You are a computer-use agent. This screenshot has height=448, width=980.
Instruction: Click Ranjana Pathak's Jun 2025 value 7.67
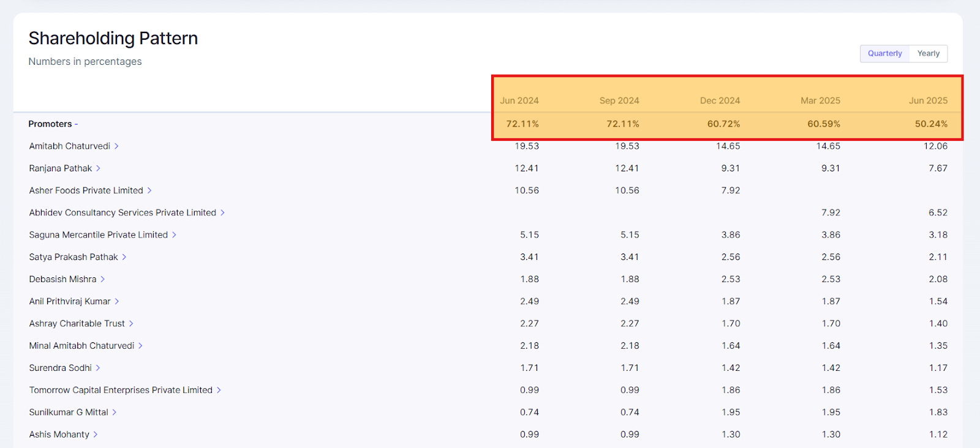[x=938, y=168]
